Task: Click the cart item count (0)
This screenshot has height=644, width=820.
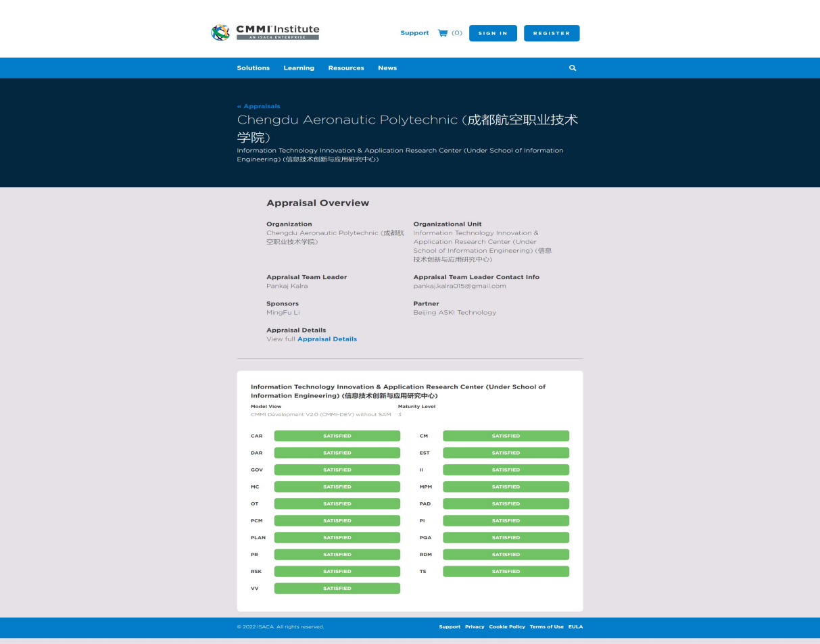Action: 457,33
